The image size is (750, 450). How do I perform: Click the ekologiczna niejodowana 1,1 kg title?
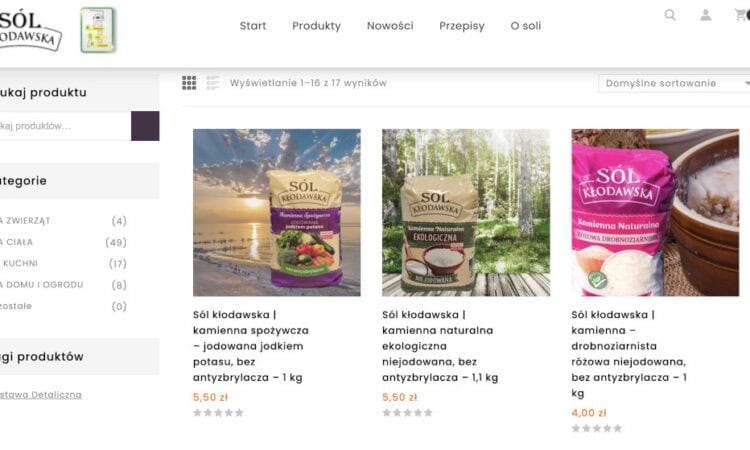coord(440,345)
